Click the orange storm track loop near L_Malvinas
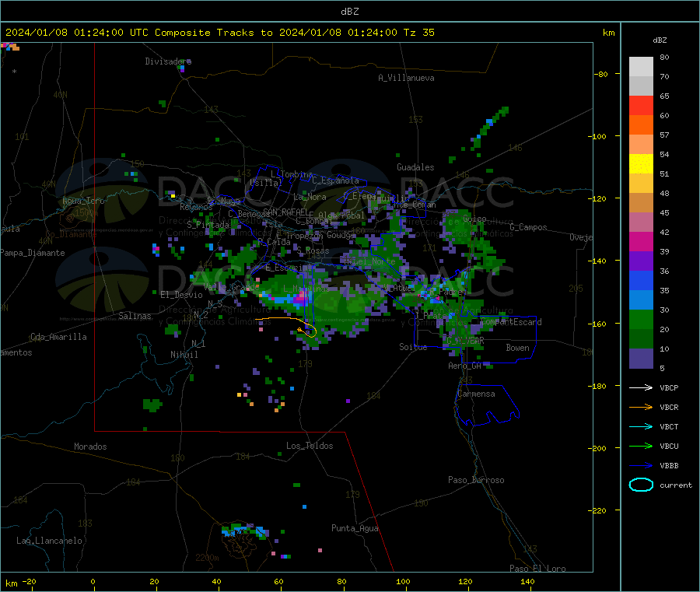The image size is (700, 592). point(307,331)
